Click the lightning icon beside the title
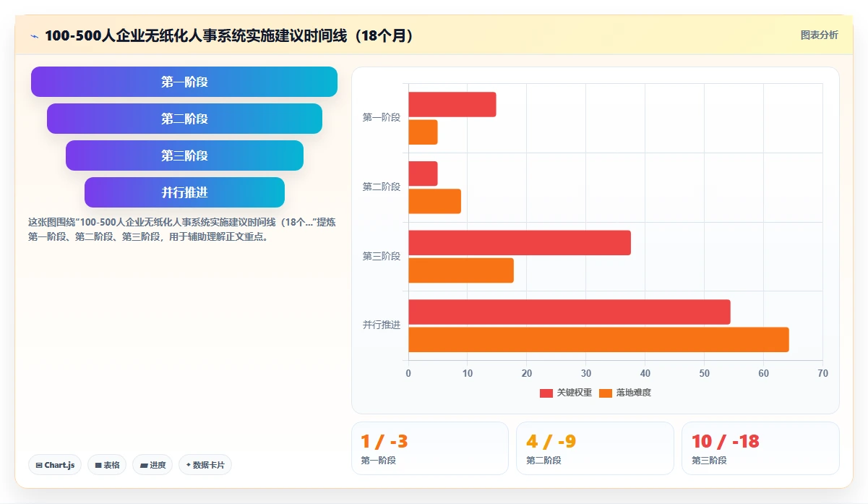Screen dimensions: 868x504 (34, 35)
